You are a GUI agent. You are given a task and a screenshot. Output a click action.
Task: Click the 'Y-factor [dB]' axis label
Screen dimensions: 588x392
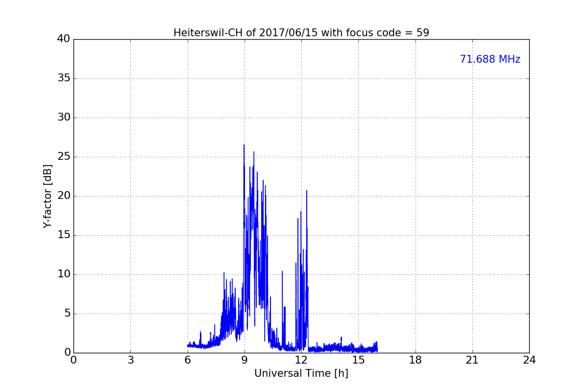[x=48, y=196]
